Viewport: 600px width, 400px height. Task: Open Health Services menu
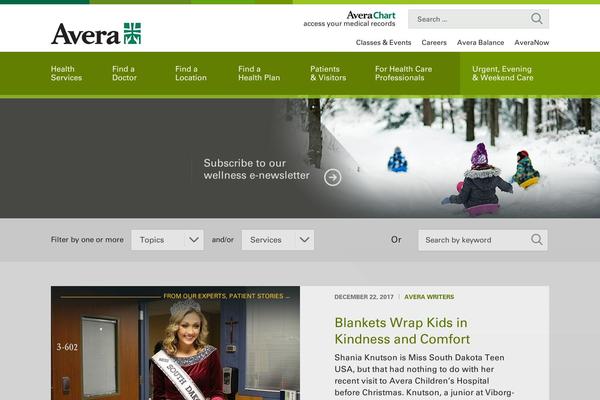click(66, 73)
